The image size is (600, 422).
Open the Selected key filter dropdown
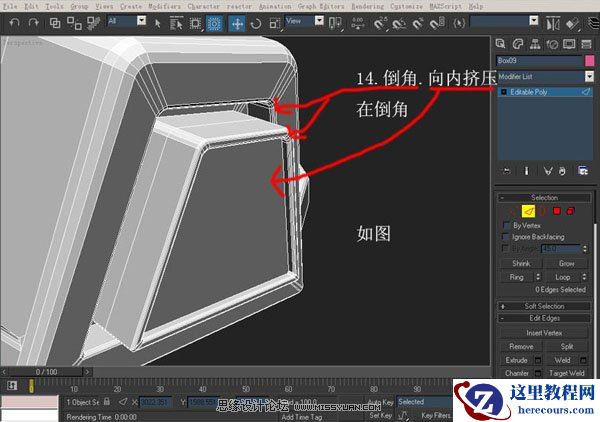[x=424, y=402]
